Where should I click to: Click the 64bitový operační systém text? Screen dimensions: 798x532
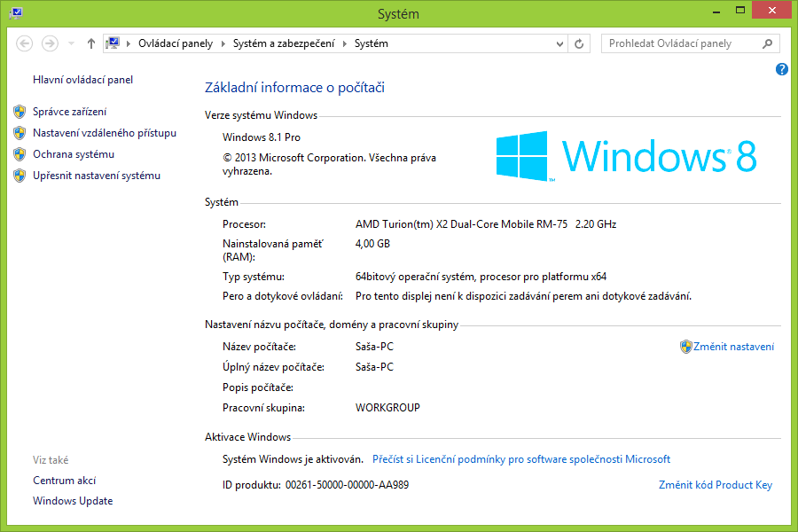click(481, 278)
